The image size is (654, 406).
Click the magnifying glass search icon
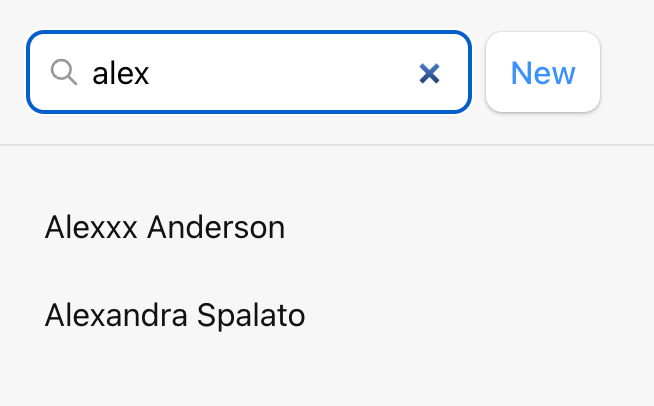(x=64, y=72)
